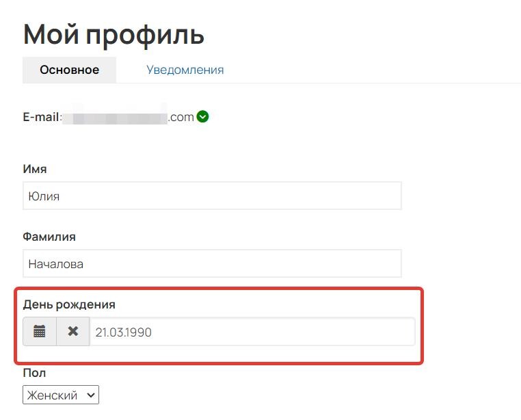Select the Основное tab

(x=70, y=70)
